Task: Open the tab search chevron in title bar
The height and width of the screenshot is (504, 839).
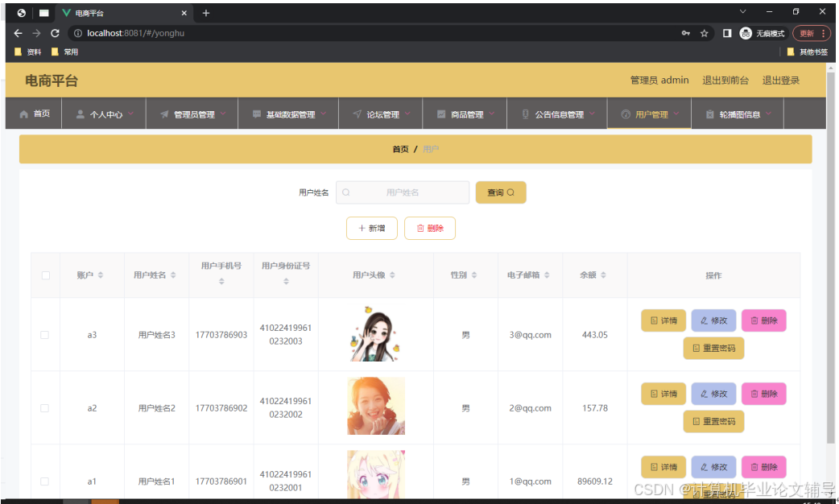Action: 742,12
